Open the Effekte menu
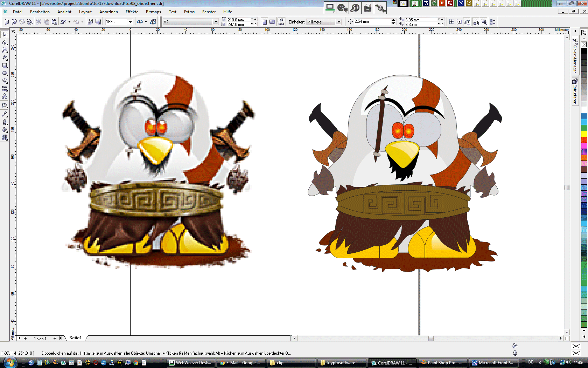This screenshot has width=588, height=368. coord(132,12)
